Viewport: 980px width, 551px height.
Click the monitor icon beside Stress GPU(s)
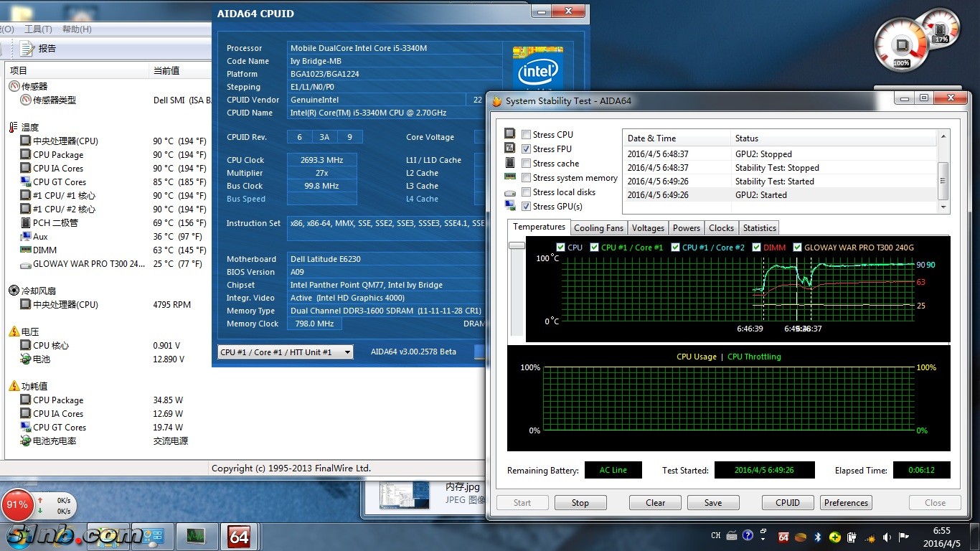(x=509, y=207)
